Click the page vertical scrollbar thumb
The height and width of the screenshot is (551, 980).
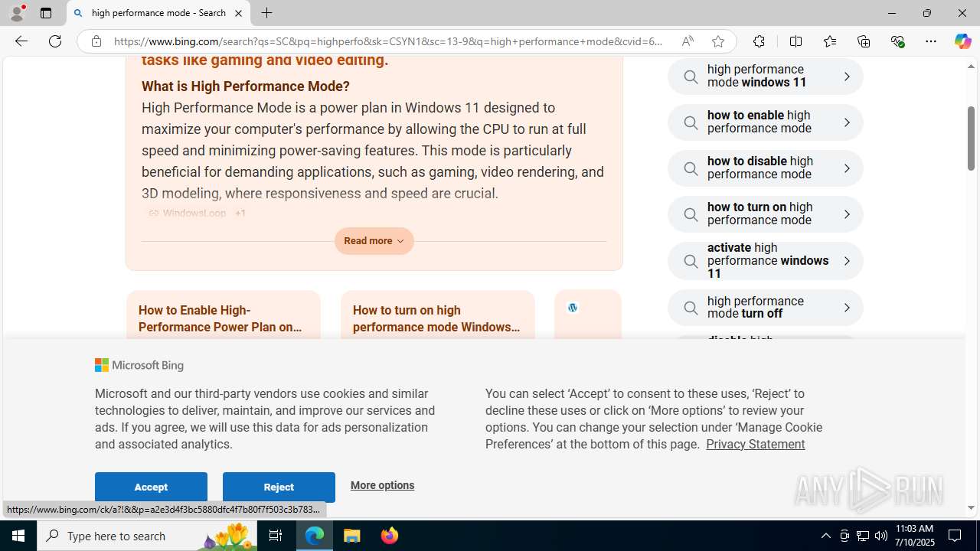971,138
